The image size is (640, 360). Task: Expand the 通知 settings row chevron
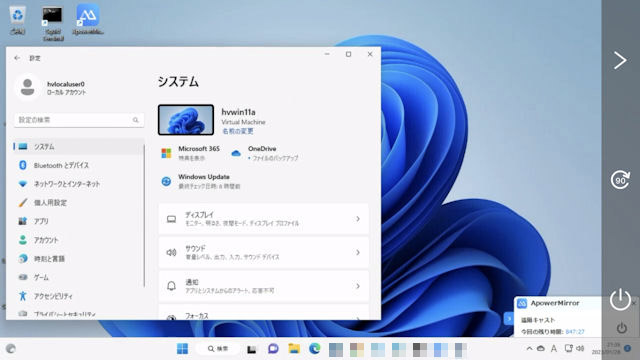click(358, 286)
